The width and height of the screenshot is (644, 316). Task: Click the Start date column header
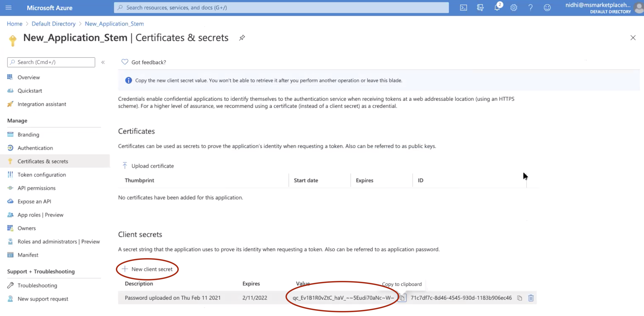tap(306, 180)
